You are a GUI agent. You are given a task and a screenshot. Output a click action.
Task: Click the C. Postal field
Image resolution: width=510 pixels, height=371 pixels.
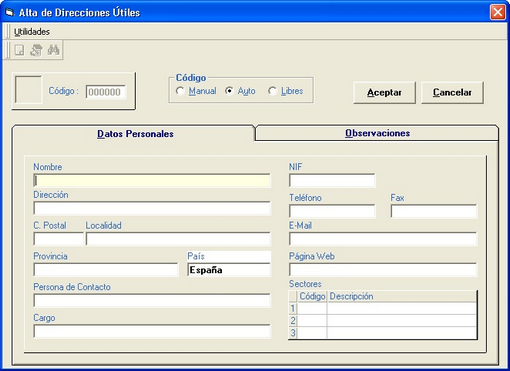click(58, 239)
